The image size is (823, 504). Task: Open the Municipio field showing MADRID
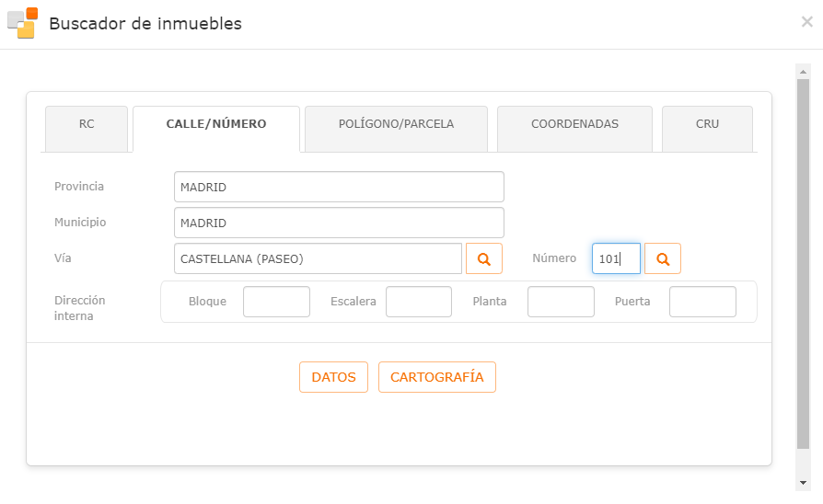339,223
